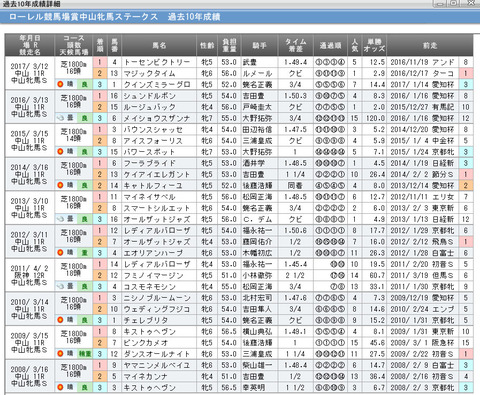Click the 性齢 column header
Viewport: 480px width, 395px height.
[207, 45]
